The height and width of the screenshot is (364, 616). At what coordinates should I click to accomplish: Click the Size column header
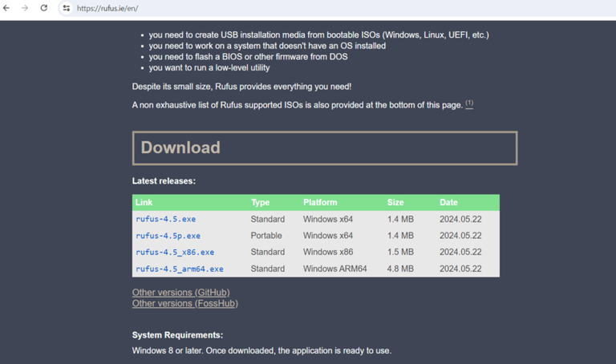[395, 203]
